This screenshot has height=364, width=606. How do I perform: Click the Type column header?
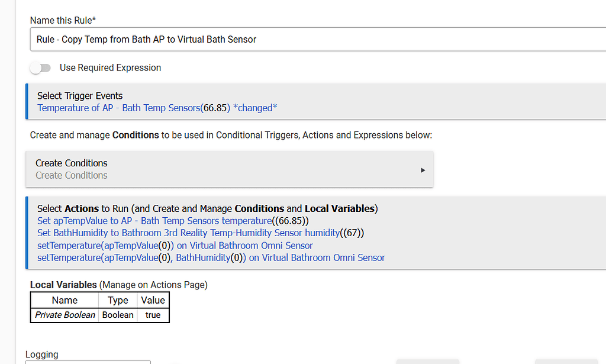(117, 300)
